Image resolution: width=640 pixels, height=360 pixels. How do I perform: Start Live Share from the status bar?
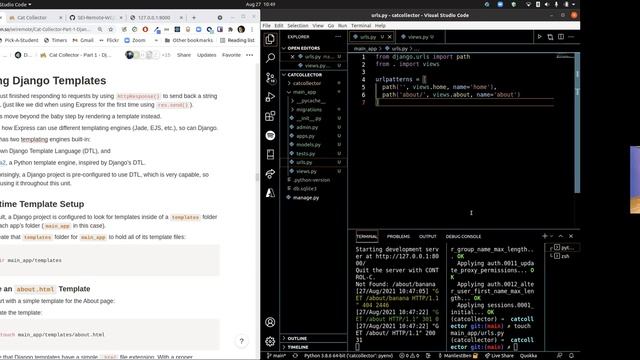pyautogui.click(x=499, y=356)
